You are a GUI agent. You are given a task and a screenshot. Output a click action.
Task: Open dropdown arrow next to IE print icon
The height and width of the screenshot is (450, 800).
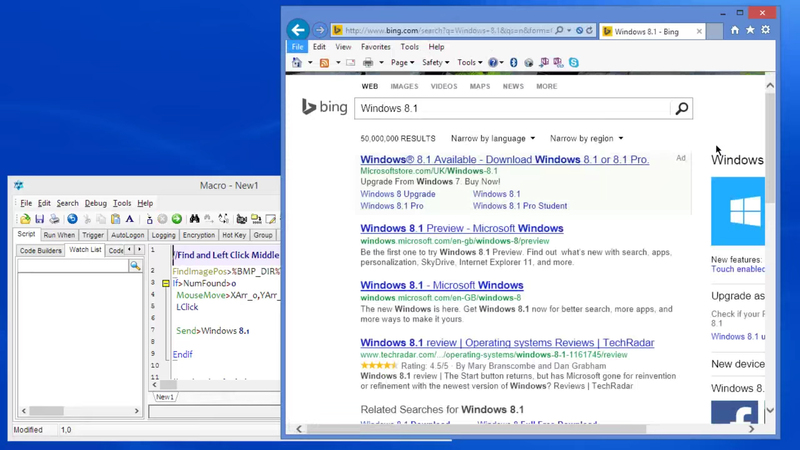(x=381, y=63)
